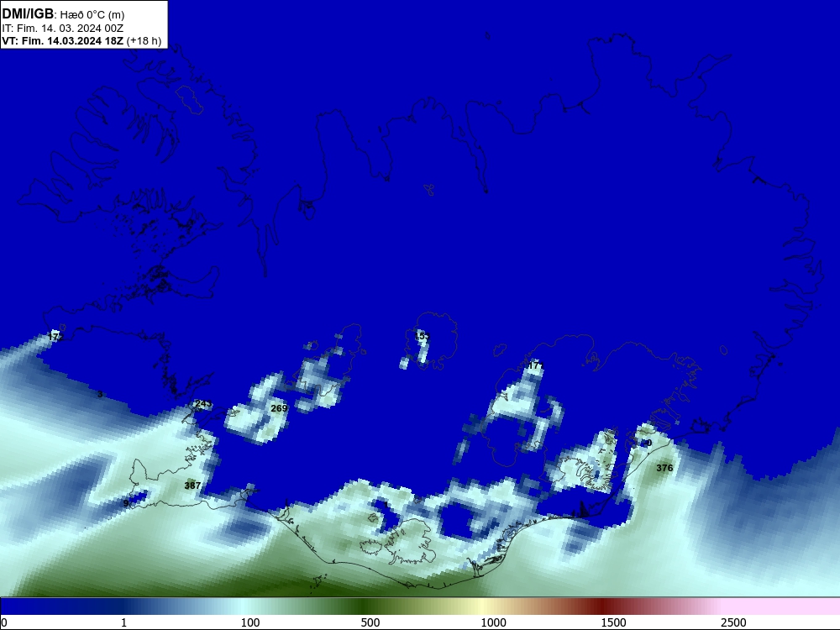The image size is (840, 630).
Task: Click the '500' legend scale label
Action: pyautogui.click(x=370, y=622)
